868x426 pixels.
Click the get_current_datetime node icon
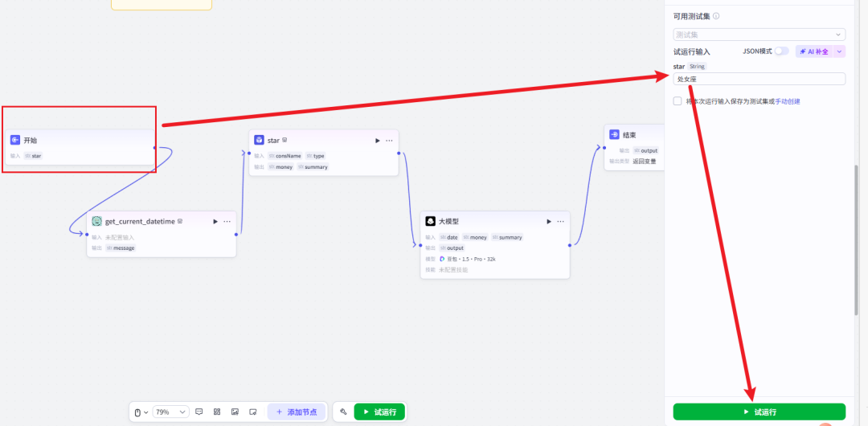pyautogui.click(x=96, y=221)
